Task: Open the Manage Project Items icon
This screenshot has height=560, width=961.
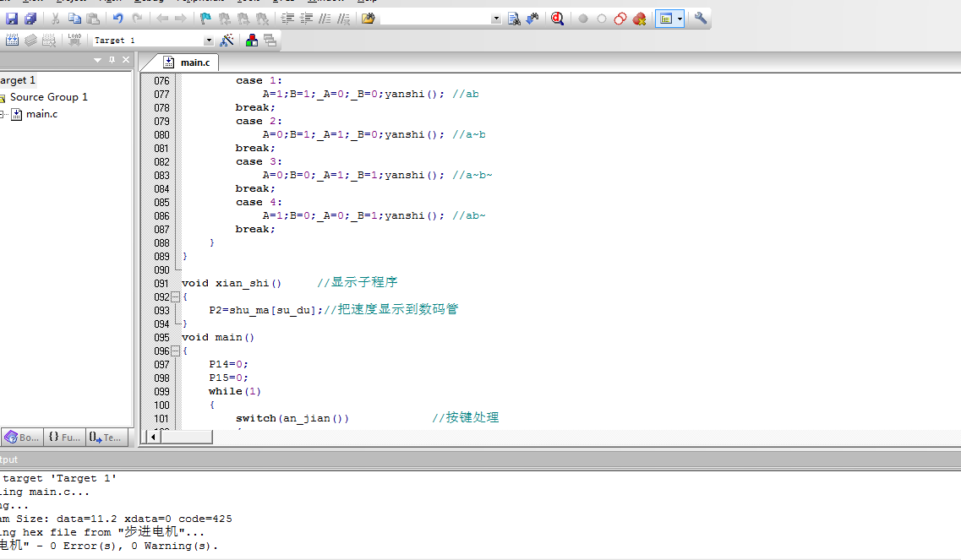Action: (251, 41)
